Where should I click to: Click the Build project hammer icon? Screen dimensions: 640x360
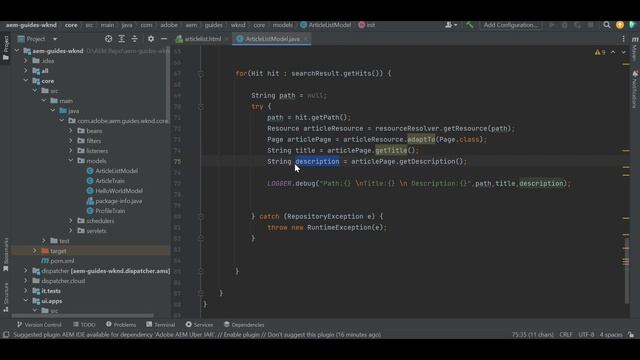(x=469, y=25)
